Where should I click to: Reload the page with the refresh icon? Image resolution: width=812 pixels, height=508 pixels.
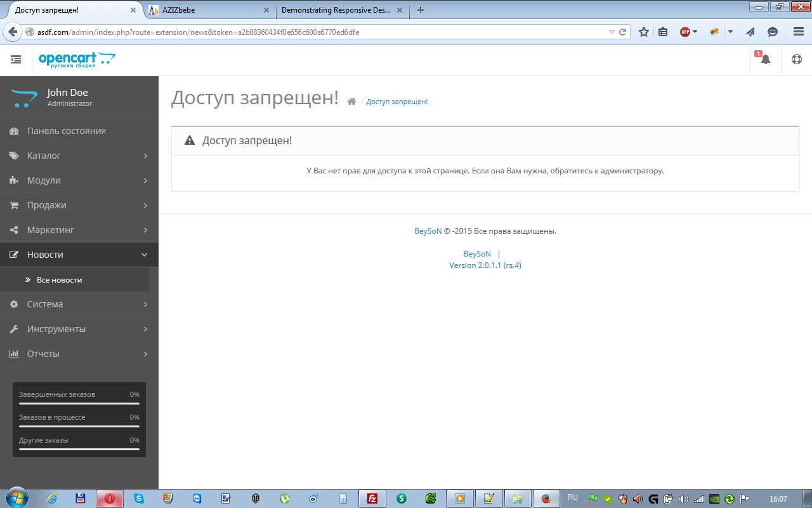[623, 32]
